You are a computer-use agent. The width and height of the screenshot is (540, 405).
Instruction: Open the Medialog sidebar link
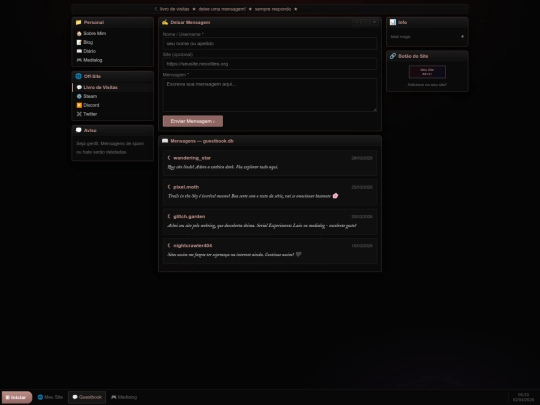[x=113, y=60]
